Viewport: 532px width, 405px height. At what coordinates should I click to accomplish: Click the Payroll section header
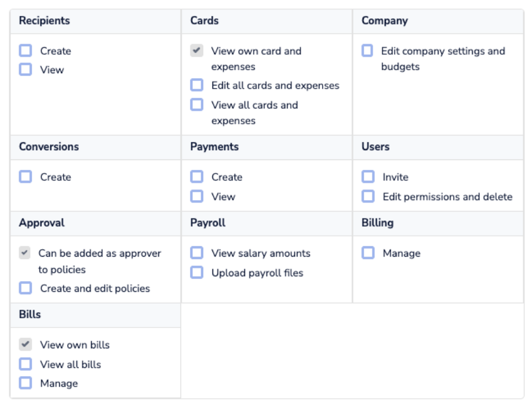coord(208,223)
